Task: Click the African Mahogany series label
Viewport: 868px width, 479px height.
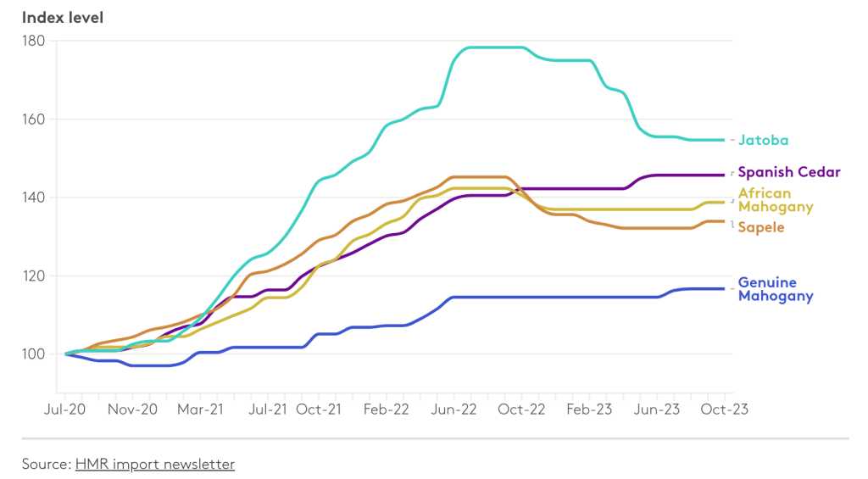Action: 775,200
